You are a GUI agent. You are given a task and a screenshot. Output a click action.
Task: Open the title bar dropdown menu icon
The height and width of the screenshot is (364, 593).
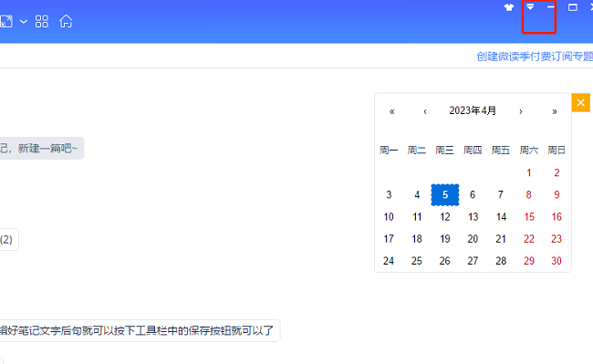click(x=530, y=6)
